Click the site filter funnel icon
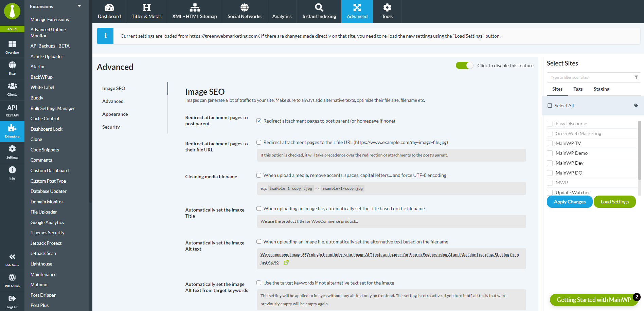 pyautogui.click(x=636, y=77)
